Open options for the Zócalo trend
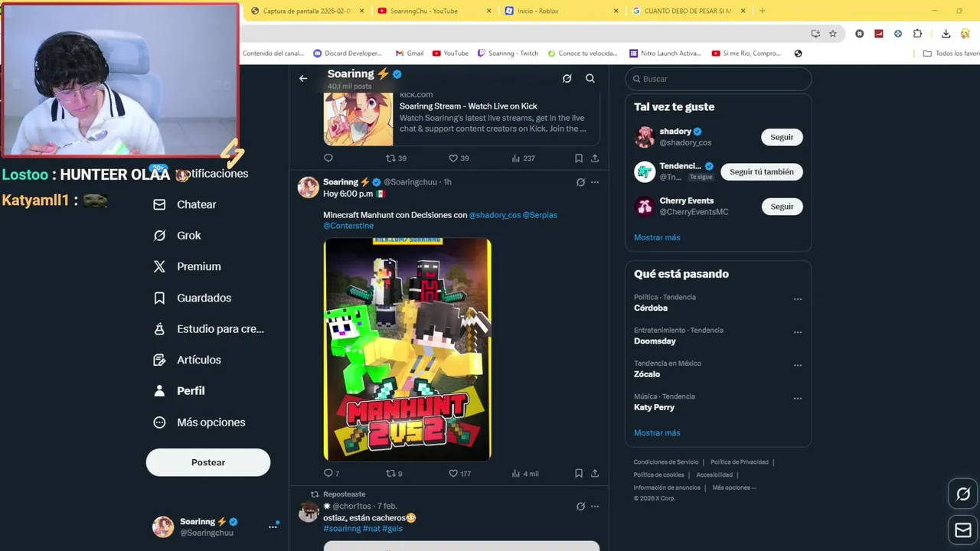Screen dimensions: 980x551 tap(798, 365)
